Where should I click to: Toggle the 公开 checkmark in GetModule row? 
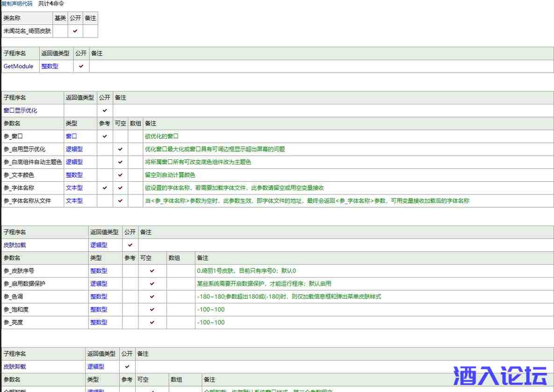(81, 66)
